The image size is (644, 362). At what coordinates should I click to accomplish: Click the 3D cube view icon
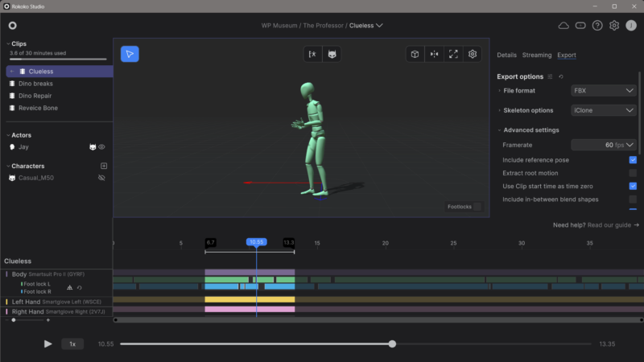tap(415, 54)
